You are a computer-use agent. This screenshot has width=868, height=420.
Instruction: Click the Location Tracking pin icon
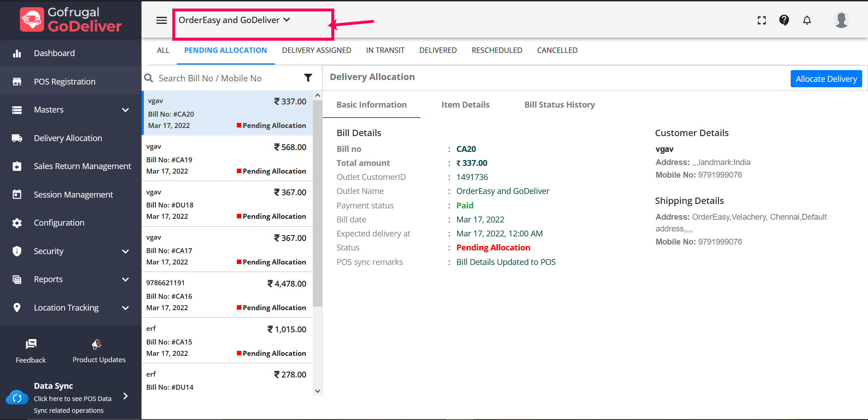17,308
